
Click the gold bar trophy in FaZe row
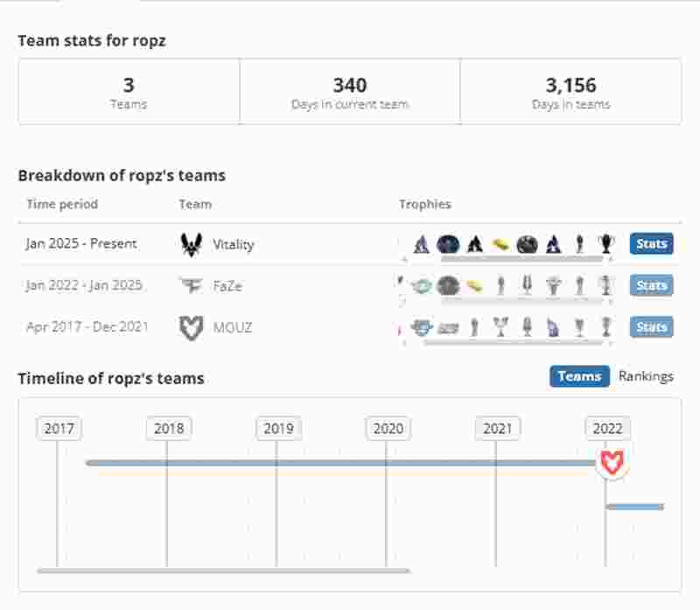pos(474,285)
